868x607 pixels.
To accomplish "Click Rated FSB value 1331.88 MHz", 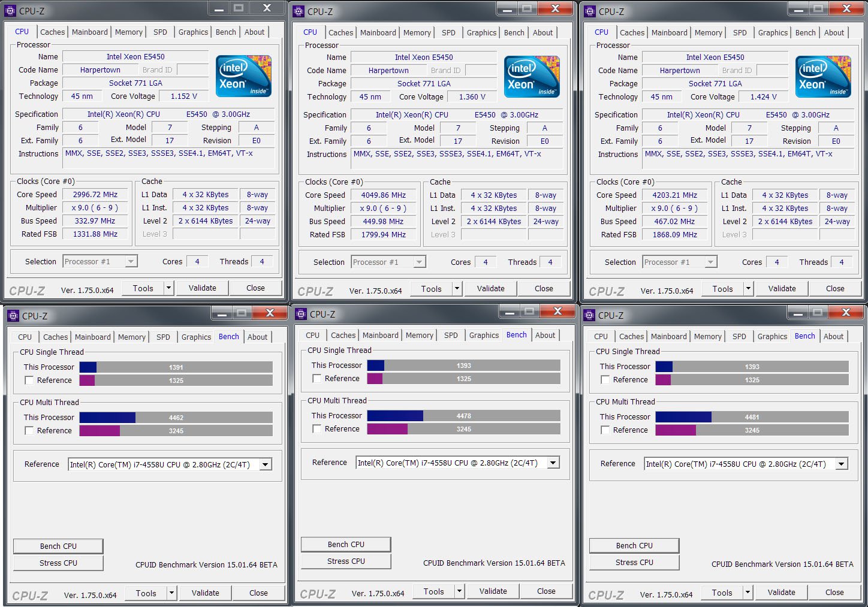I will point(95,234).
